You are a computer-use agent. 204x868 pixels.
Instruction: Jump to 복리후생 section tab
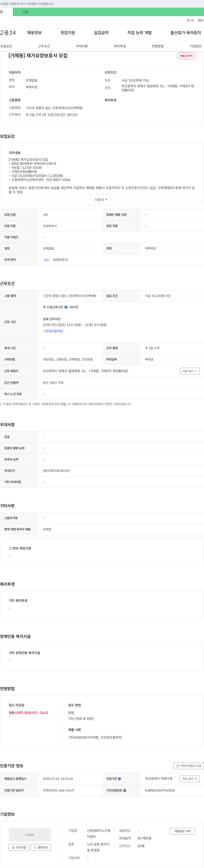click(x=120, y=46)
